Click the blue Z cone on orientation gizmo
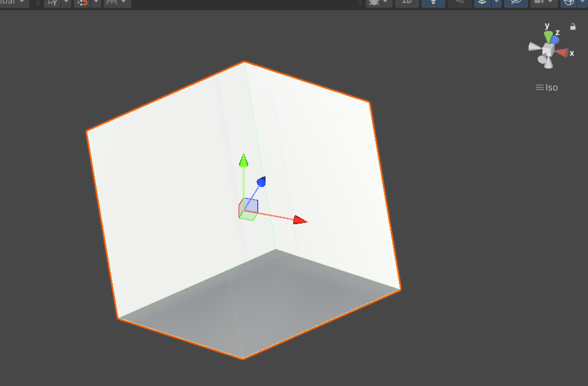Image resolution: width=588 pixels, height=386 pixels. pyautogui.click(x=555, y=40)
